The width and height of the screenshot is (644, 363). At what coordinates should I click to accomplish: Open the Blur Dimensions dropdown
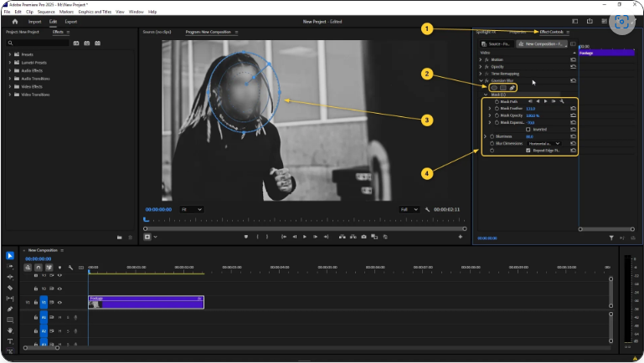pos(544,144)
